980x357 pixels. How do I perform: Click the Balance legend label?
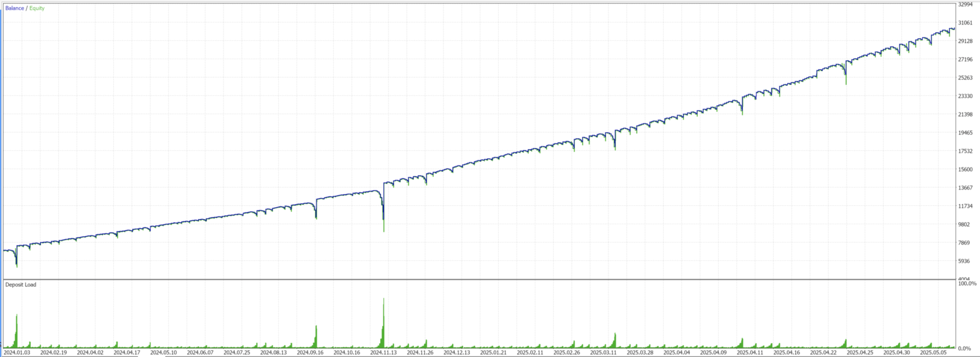[x=14, y=8]
